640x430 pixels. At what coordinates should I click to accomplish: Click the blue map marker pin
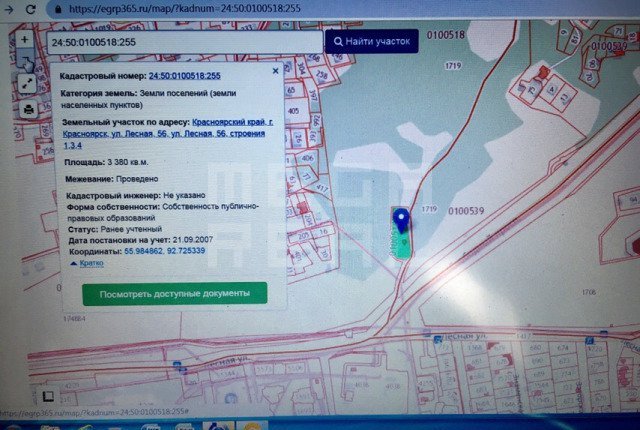point(402,220)
